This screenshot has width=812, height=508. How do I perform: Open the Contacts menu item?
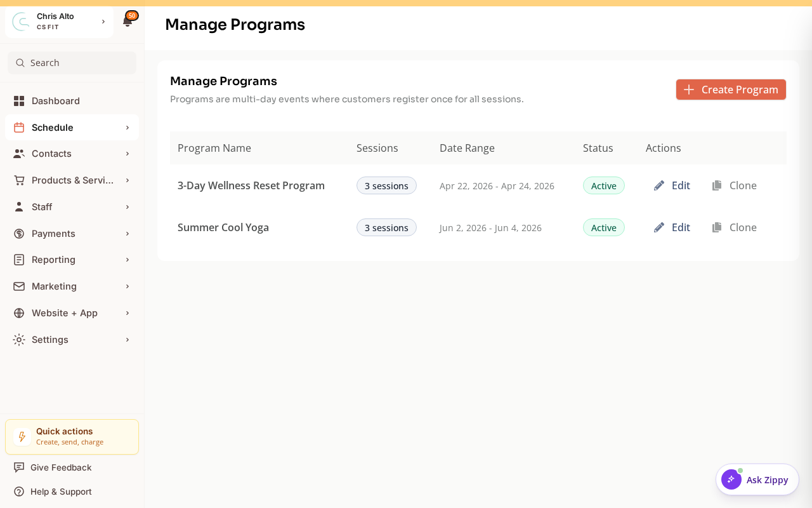(72, 154)
